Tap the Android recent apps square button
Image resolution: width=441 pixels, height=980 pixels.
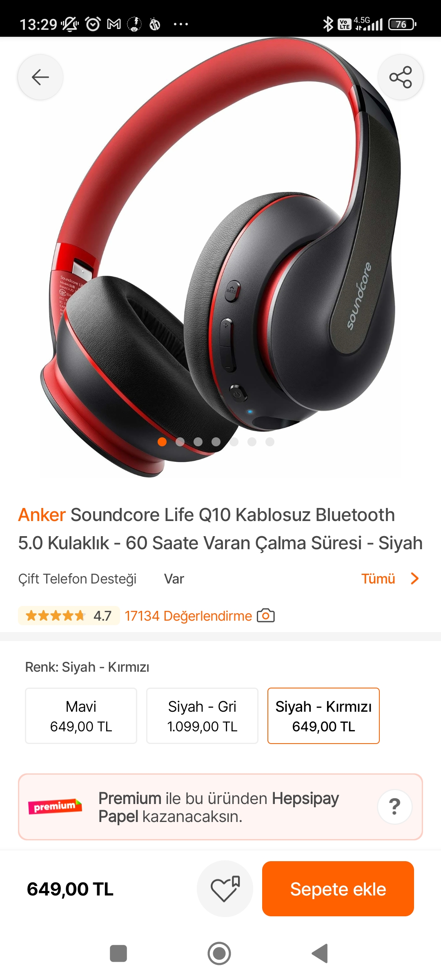click(118, 953)
